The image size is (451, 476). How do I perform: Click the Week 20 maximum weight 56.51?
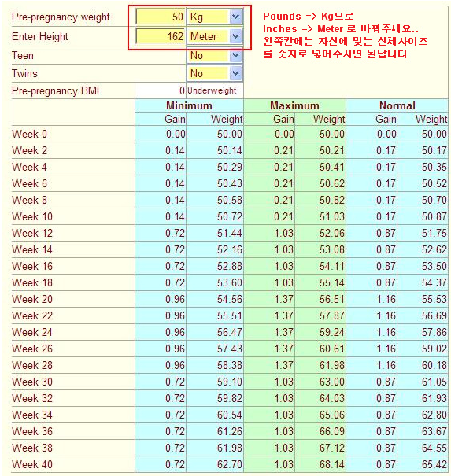click(x=332, y=299)
